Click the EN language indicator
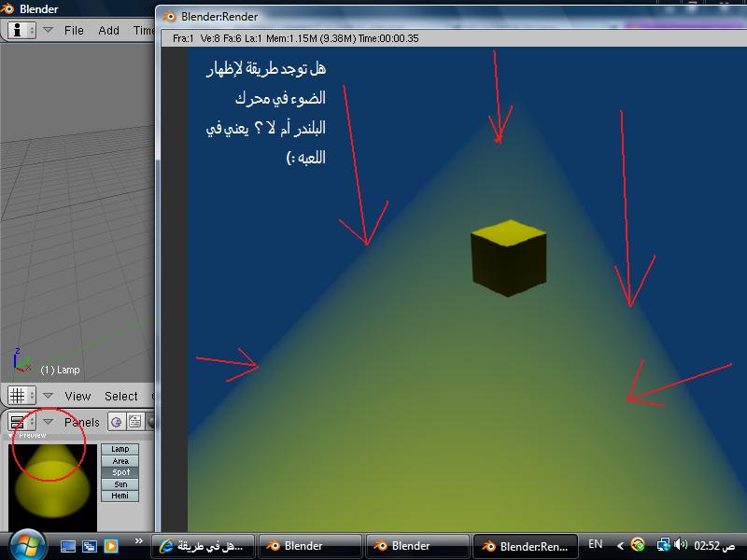Image resolution: width=747 pixels, height=560 pixels. [x=596, y=544]
